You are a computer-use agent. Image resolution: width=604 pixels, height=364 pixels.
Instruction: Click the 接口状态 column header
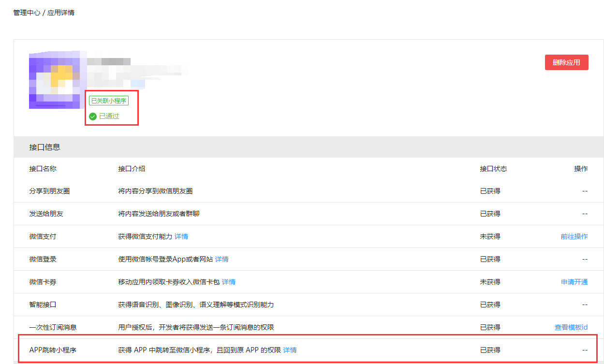coord(494,169)
